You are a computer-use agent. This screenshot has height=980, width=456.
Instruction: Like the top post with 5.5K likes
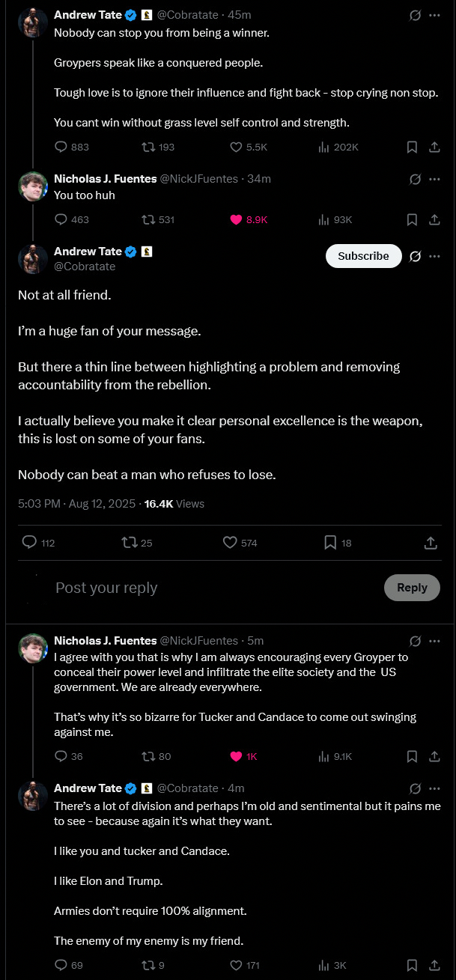pos(235,147)
